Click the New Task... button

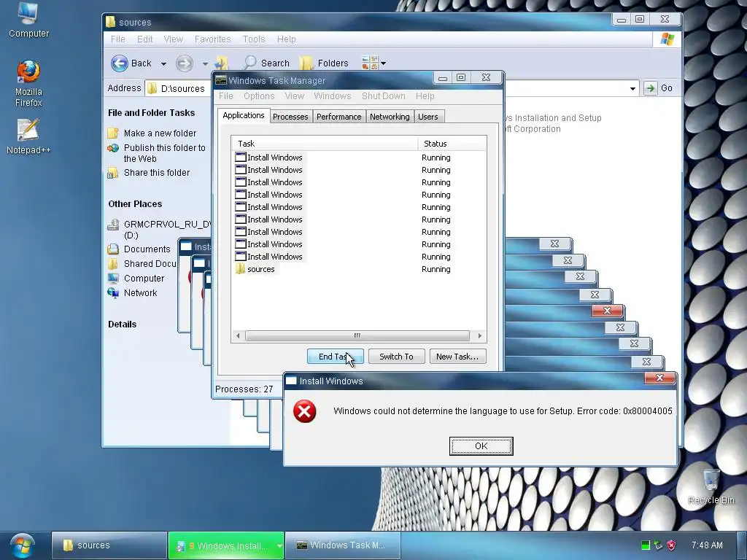457,357
